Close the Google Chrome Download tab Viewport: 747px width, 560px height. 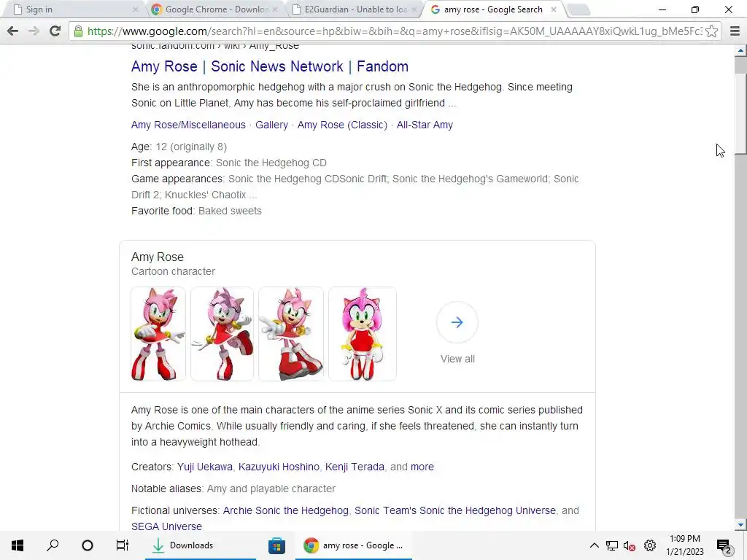pos(275,9)
